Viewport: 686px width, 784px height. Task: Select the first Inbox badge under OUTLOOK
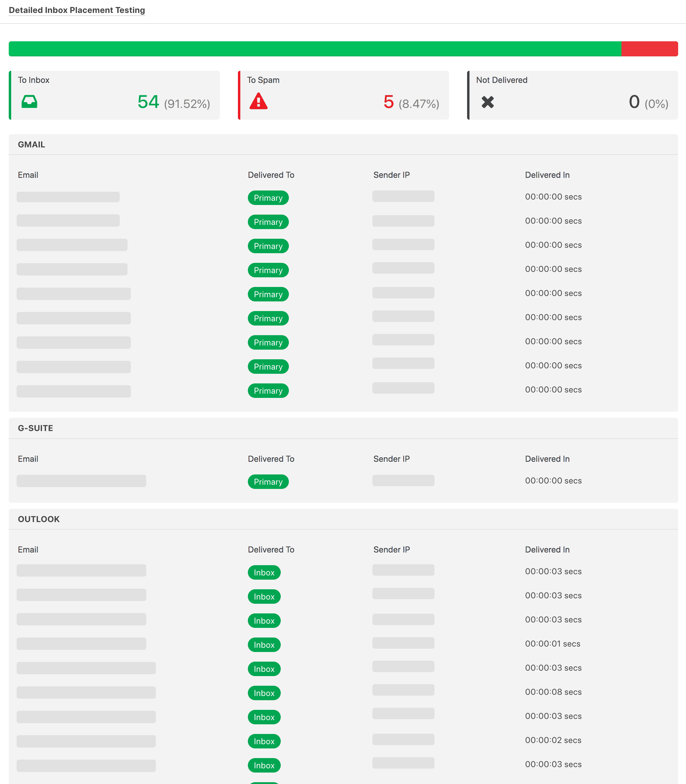click(x=264, y=572)
